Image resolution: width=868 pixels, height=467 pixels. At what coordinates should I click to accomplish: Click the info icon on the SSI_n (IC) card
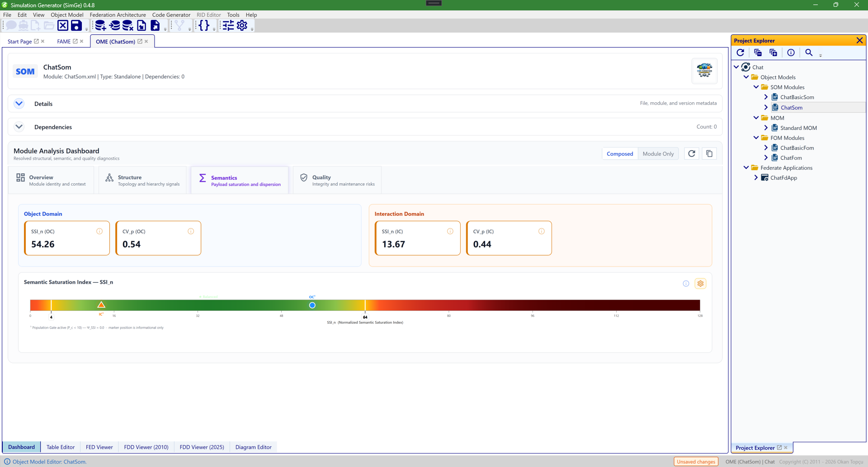pyautogui.click(x=450, y=231)
